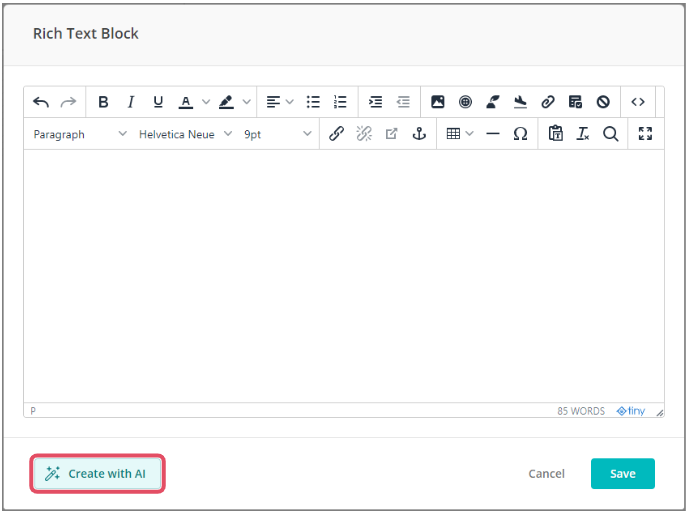Screen dimensions: 689x512
Task: Save the rich text block
Action: click(x=623, y=474)
